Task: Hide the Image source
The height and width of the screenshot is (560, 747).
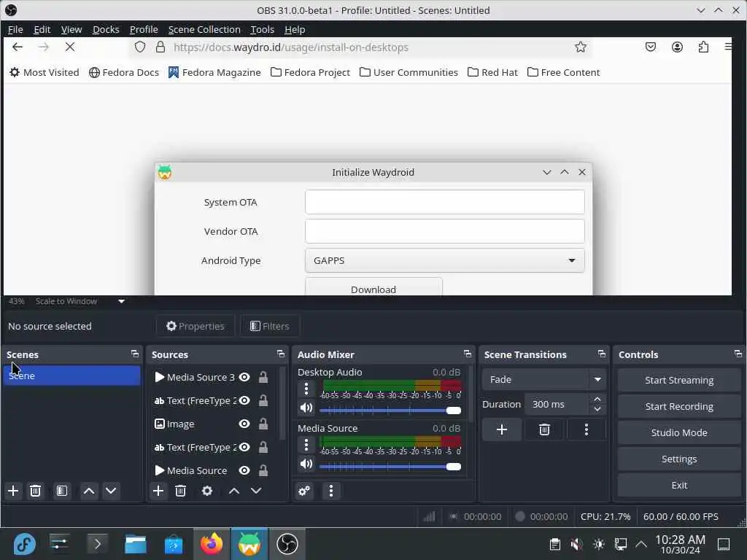Action: tap(244, 424)
